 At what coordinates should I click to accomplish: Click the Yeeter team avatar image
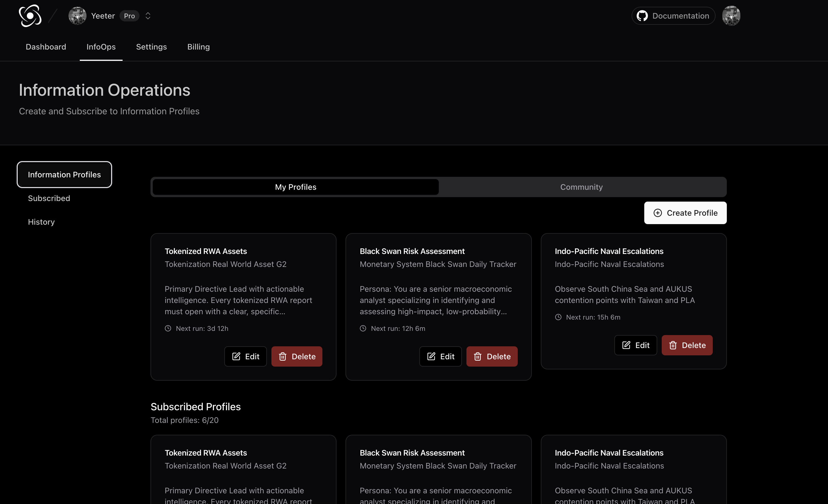point(77,16)
